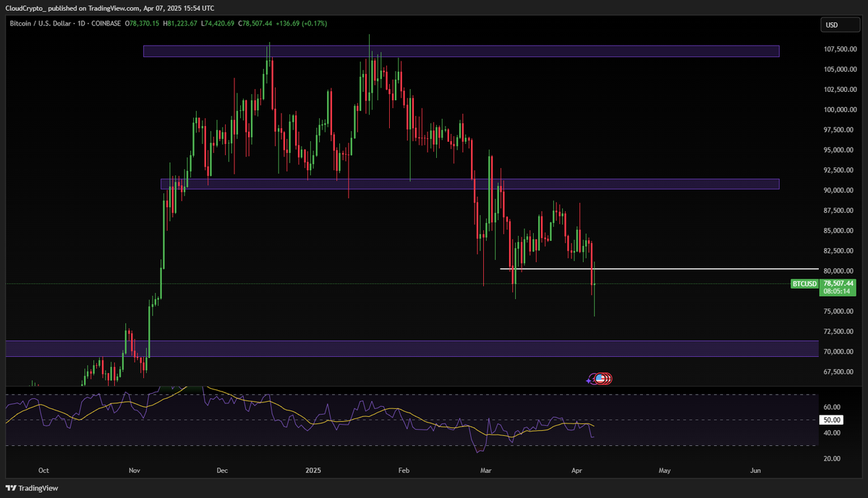Click the 78,507.44 current price tag
The height and width of the screenshot is (498, 868).
coord(838,284)
